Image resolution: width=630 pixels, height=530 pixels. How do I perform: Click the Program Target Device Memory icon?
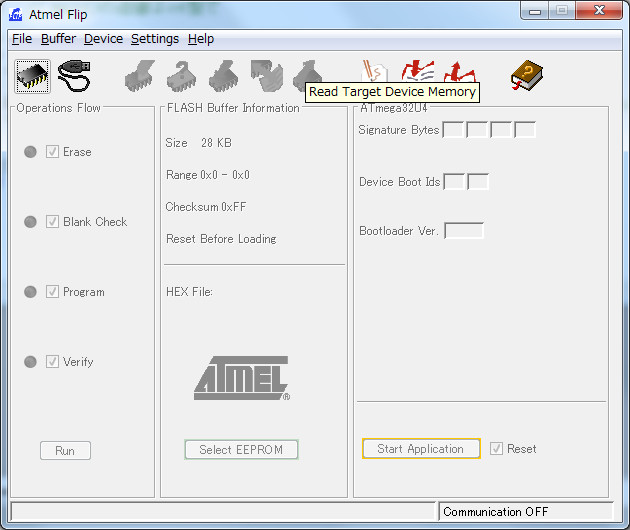224,76
